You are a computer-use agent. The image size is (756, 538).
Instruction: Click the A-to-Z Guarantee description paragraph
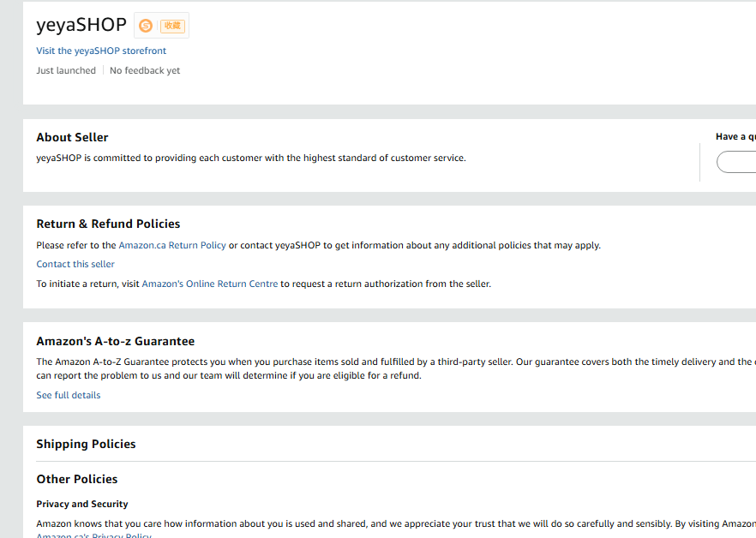343,368
